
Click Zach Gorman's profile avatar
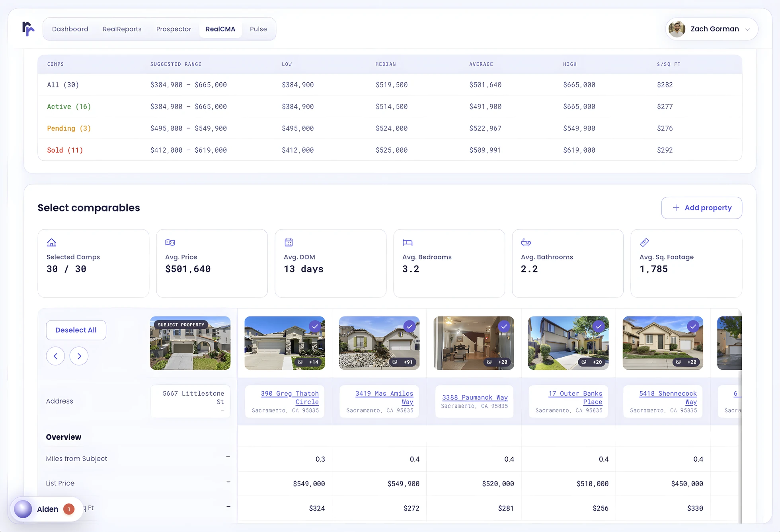[677, 29]
